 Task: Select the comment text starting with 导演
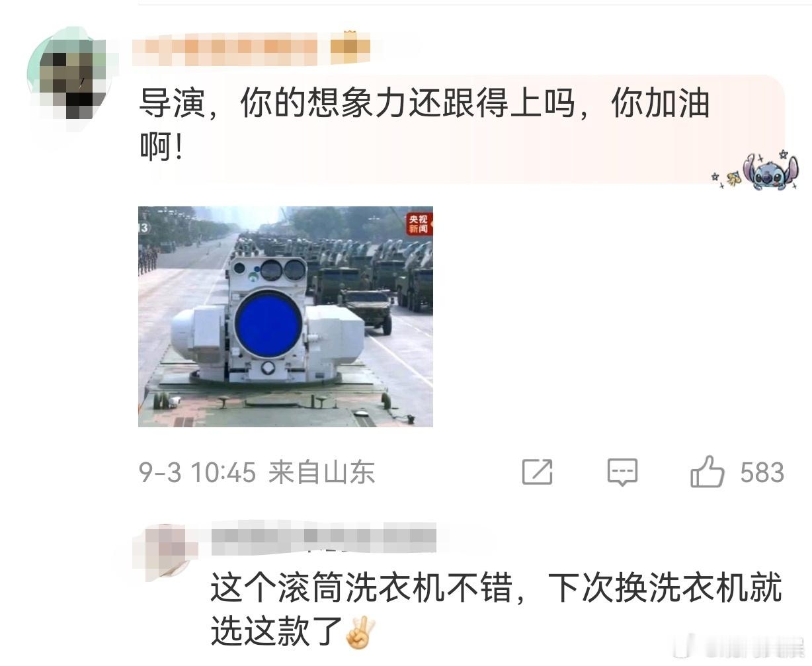[423, 125]
